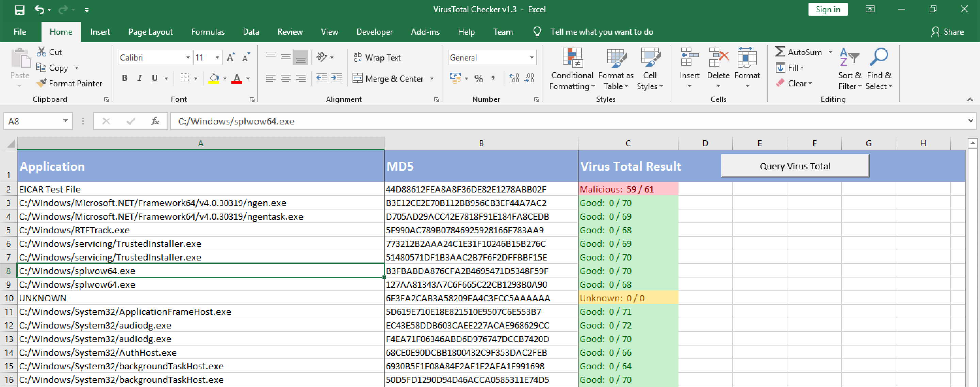Viewport: 980px width, 387px height.
Task: Decrease font size with the small A icon
Action: point(246,57)
